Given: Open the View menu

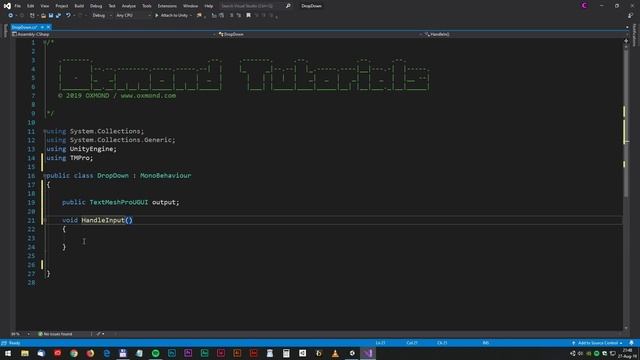Looking at the screenshot, I should [x=44, y=6].
